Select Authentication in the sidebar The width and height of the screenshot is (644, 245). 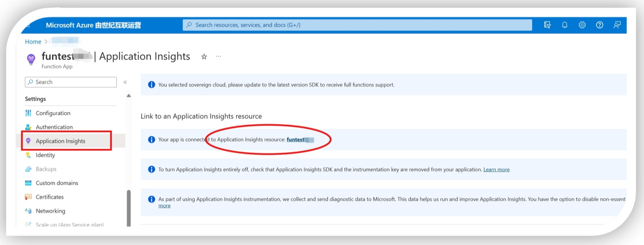click(54, 127)
